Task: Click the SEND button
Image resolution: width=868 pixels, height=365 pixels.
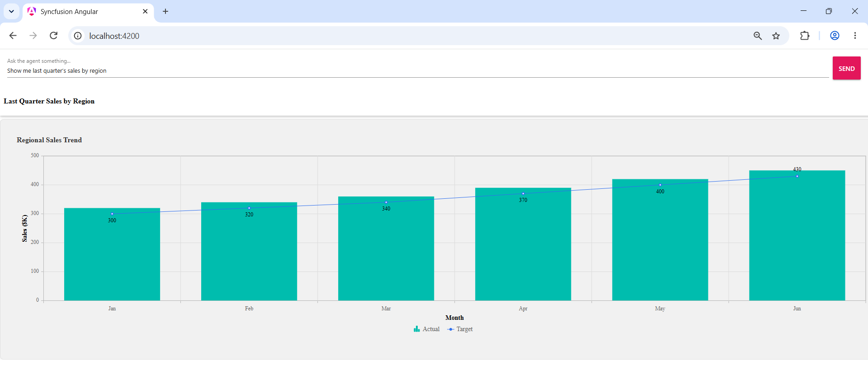Action: click(846, 68)
